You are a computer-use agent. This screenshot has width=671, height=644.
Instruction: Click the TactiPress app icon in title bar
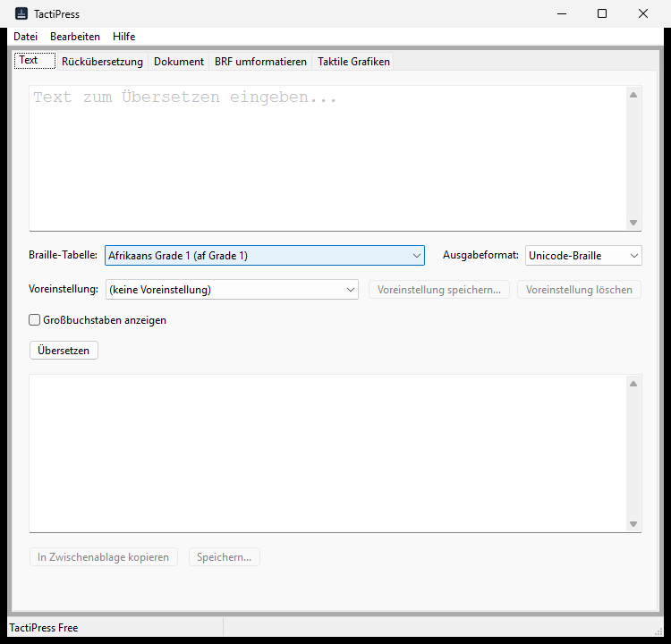coord(21,13)
